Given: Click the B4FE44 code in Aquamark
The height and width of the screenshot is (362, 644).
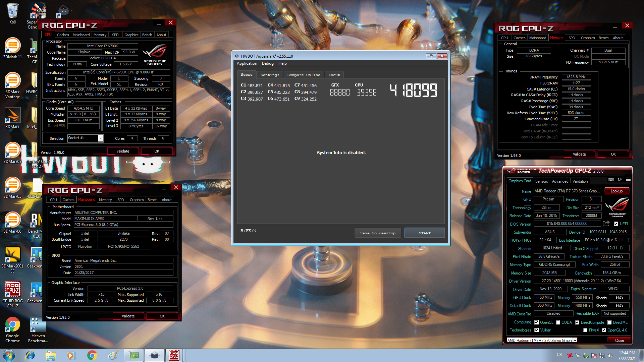Looking at the screenshot, I should click(x=248, y=231).
